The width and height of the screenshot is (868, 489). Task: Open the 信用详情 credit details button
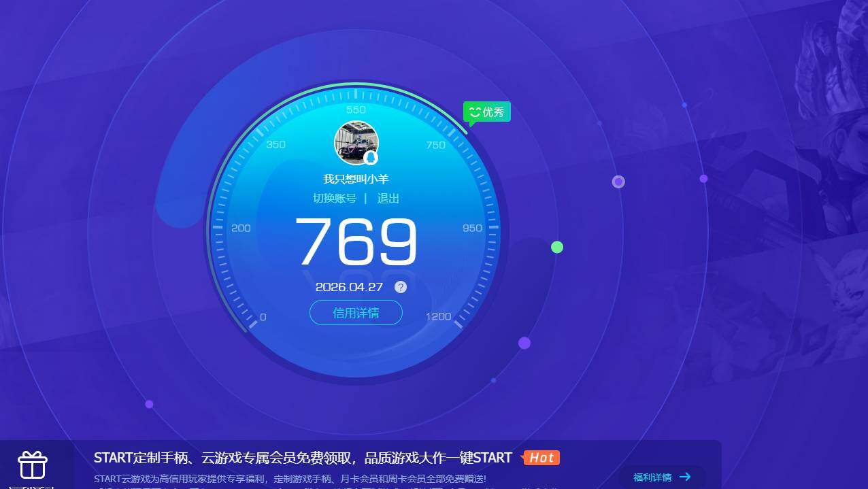pos(356,313)
